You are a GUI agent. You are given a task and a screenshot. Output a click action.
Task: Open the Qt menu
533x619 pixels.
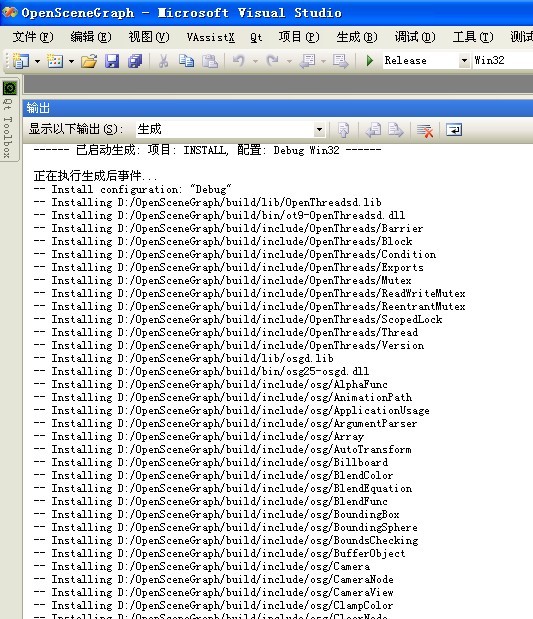[256, 38]
